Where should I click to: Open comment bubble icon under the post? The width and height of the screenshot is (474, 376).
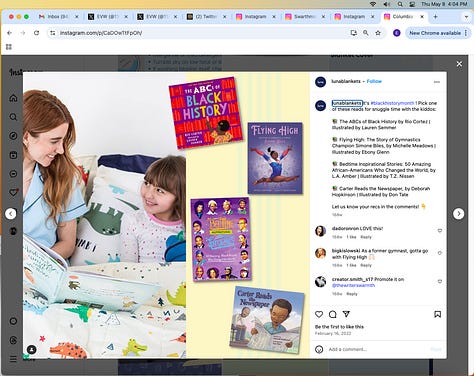click(x=333, y=314)
